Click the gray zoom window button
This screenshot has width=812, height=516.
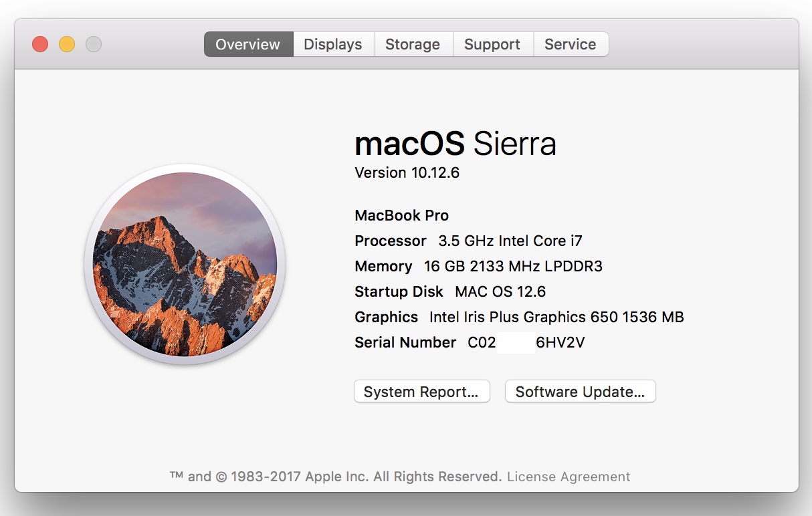pos(94,44)
